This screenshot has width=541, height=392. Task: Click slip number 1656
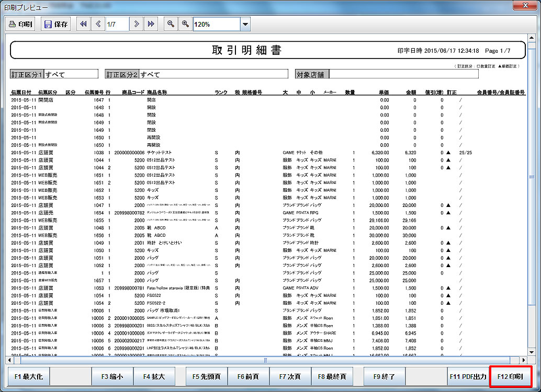point(99,235)
